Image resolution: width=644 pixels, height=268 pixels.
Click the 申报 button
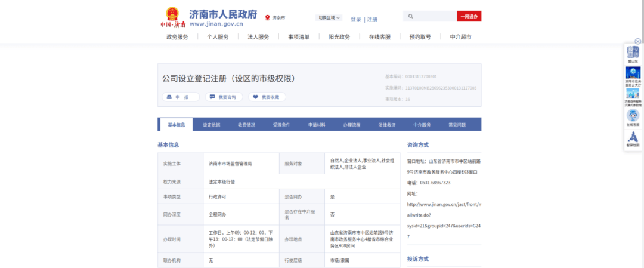click(x=178, y=97)
